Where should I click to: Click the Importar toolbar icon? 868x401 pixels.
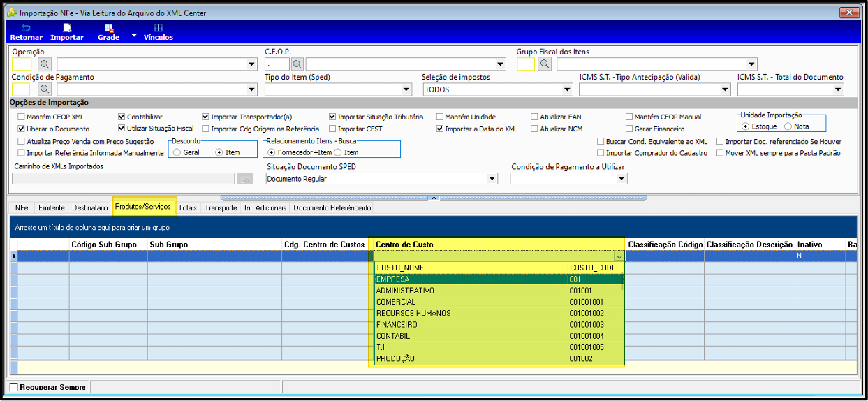(67, 28)
